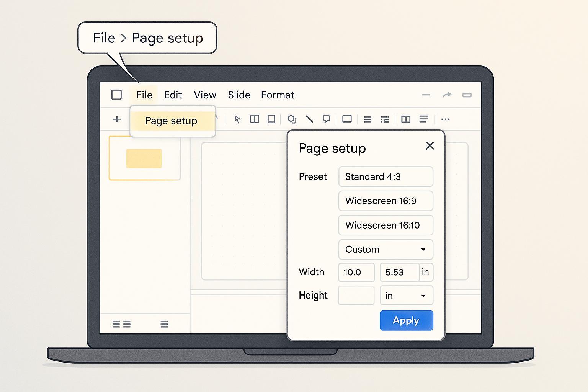
Task: Click the rectangle text box icon
Action: point(347,119)
